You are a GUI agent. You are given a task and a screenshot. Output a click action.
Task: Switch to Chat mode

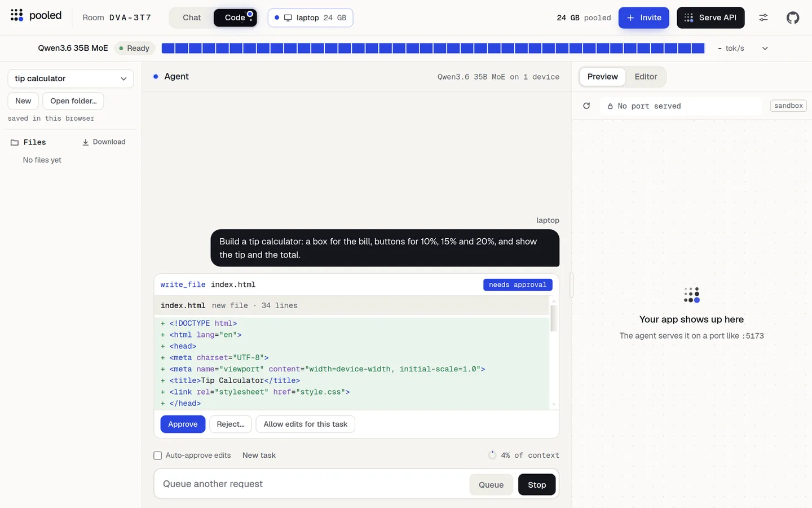pyautogui.click(x=192, y=17)
